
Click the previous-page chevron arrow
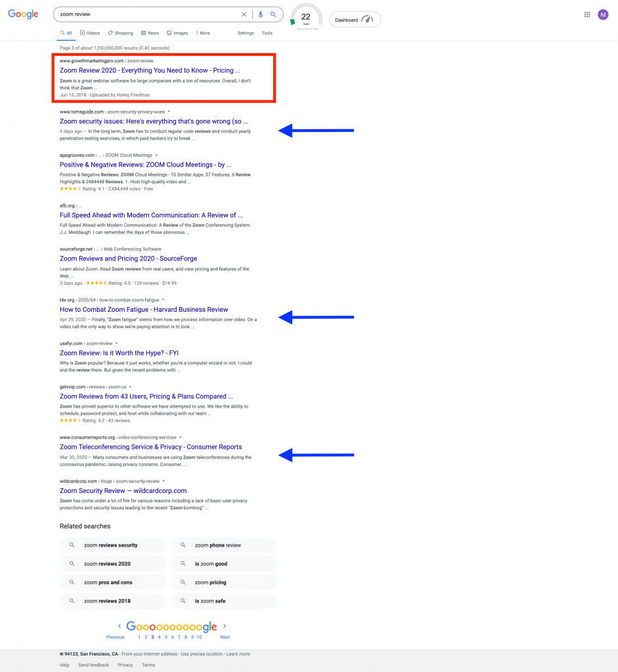click(120, 626)
